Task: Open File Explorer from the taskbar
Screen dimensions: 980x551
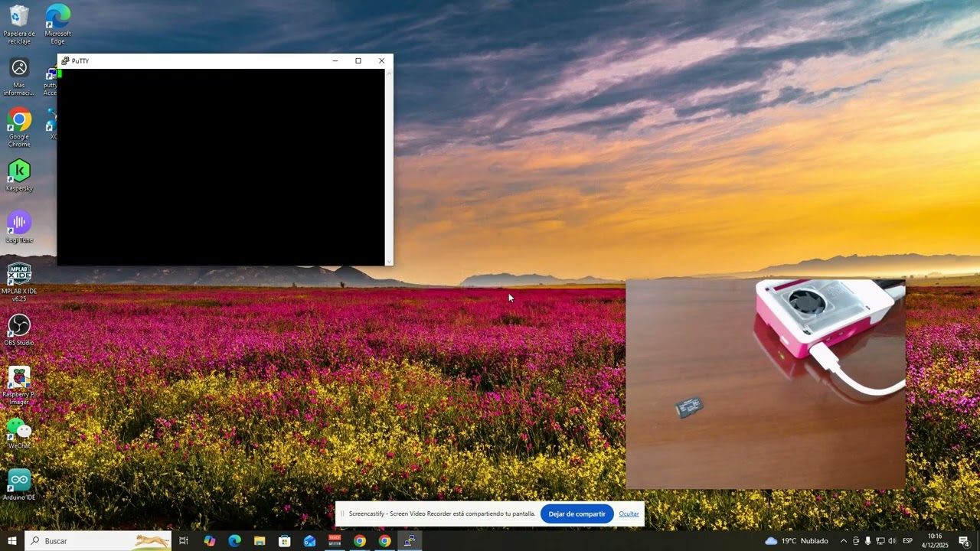Action: tap(260, 541)
